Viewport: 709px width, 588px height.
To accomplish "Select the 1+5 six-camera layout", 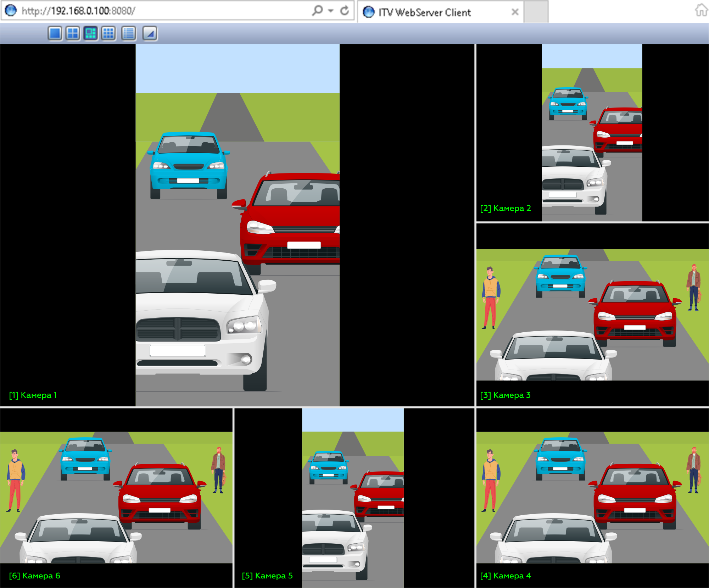I will [91, 33].
